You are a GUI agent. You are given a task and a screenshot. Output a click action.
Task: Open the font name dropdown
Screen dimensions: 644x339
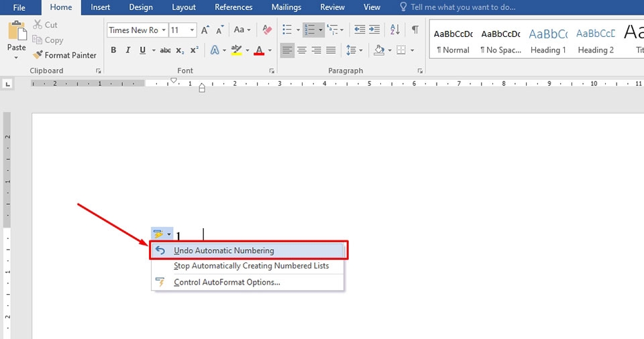(164, 30)
